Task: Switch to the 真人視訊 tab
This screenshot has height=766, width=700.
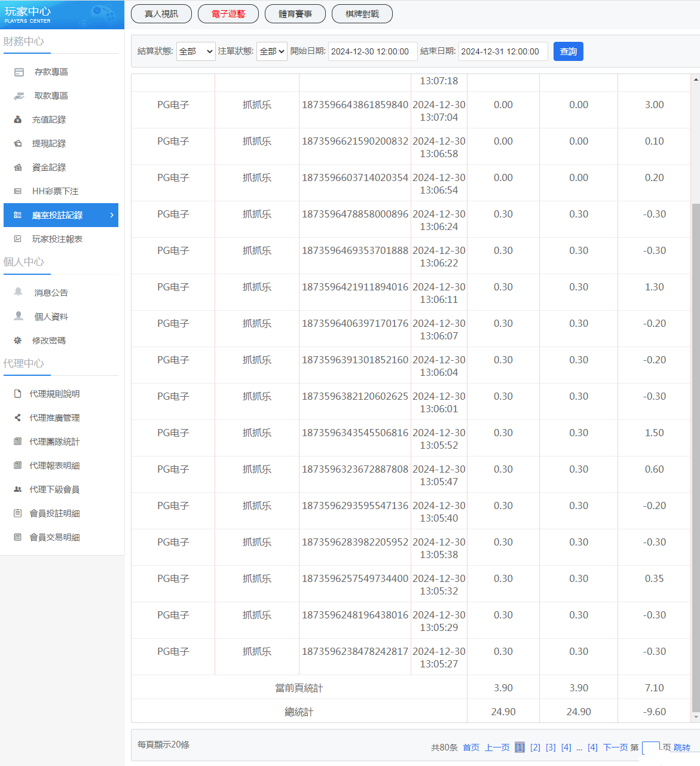Action: coord(161,14)
